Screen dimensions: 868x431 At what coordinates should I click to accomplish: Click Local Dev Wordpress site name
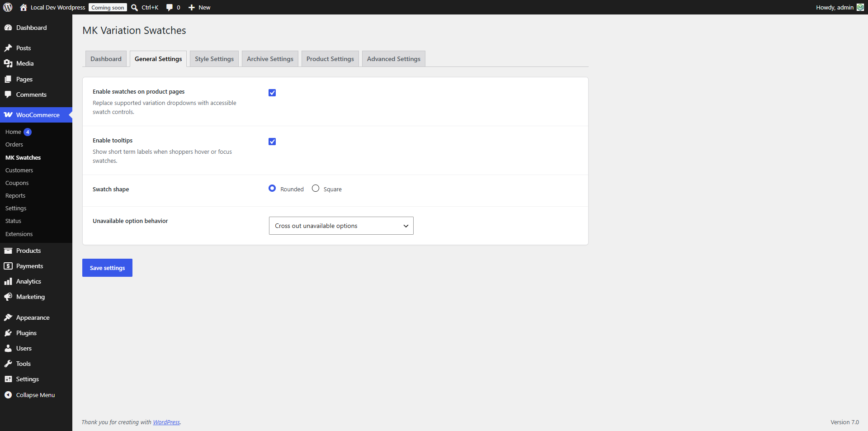[x=58, y=7]
